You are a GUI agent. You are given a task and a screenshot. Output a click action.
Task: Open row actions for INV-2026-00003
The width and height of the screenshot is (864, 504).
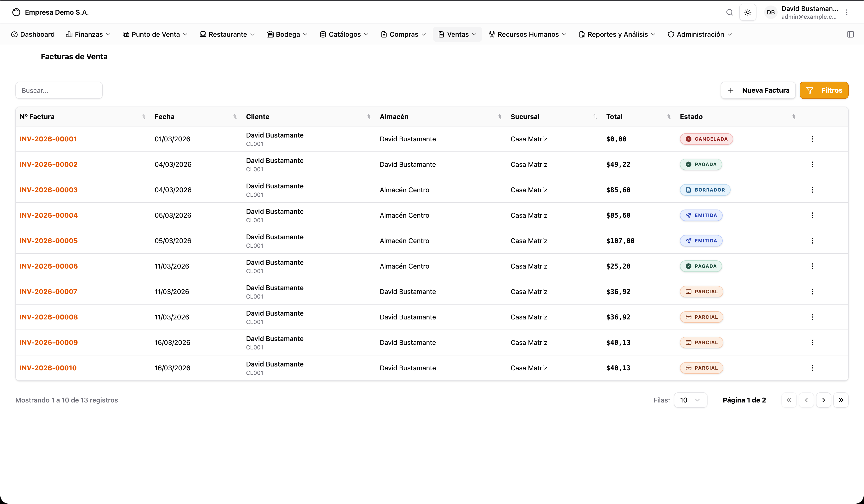812,190
